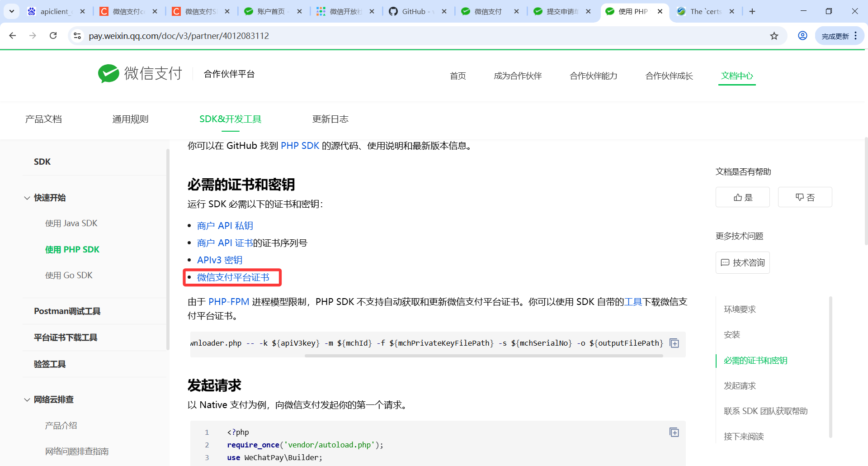Screen dimensions: 868x466
Task: Open 文档中心 in top navigation
Action: [737, 76]
